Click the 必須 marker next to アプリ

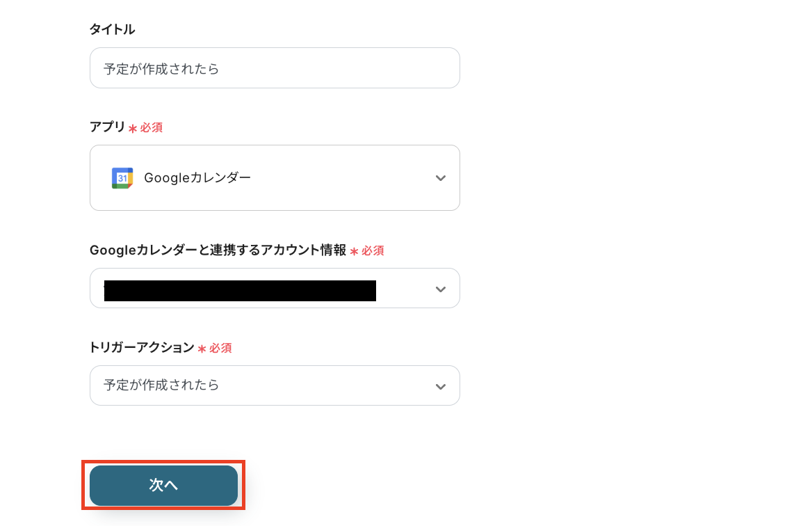[x=152, y=128]
